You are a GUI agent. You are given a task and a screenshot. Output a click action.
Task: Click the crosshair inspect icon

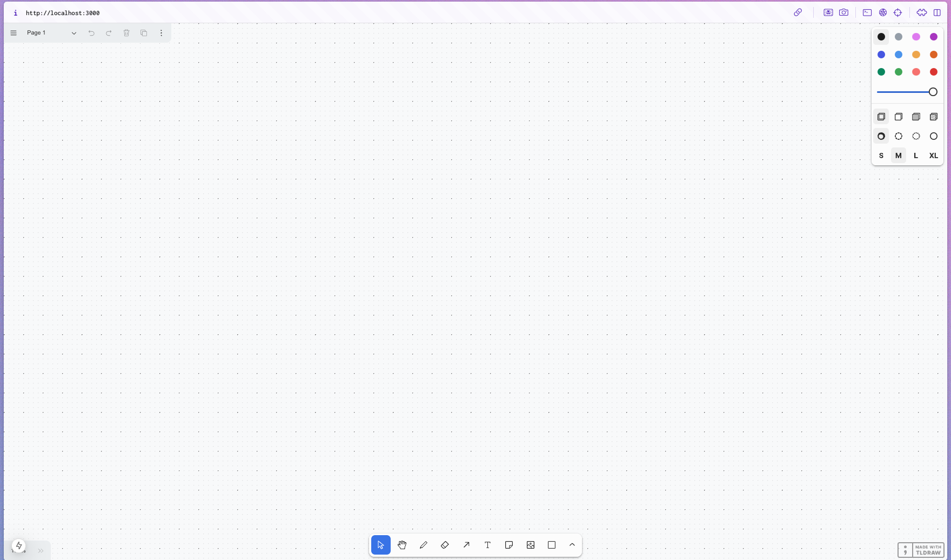[x=898, y=12]
